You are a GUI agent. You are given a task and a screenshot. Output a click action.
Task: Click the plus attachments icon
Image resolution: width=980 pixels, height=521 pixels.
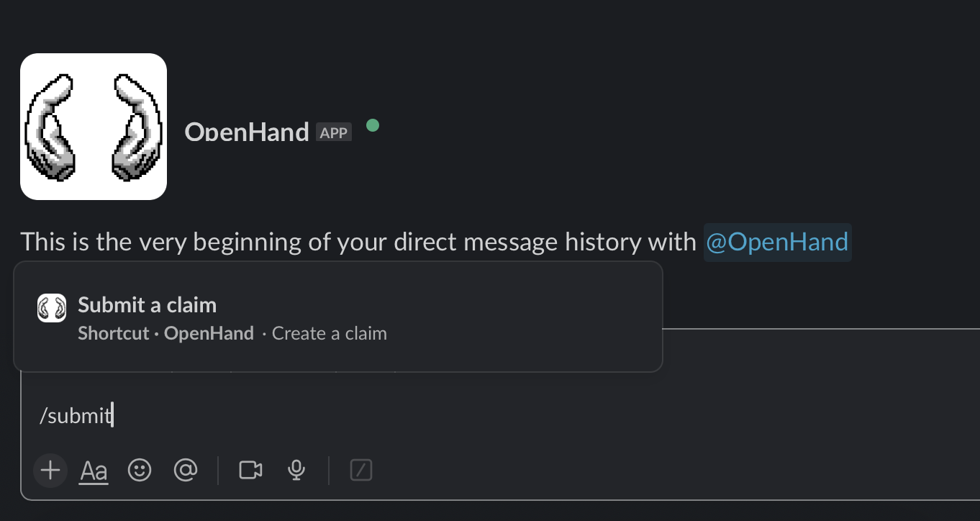tap(50, 470)
